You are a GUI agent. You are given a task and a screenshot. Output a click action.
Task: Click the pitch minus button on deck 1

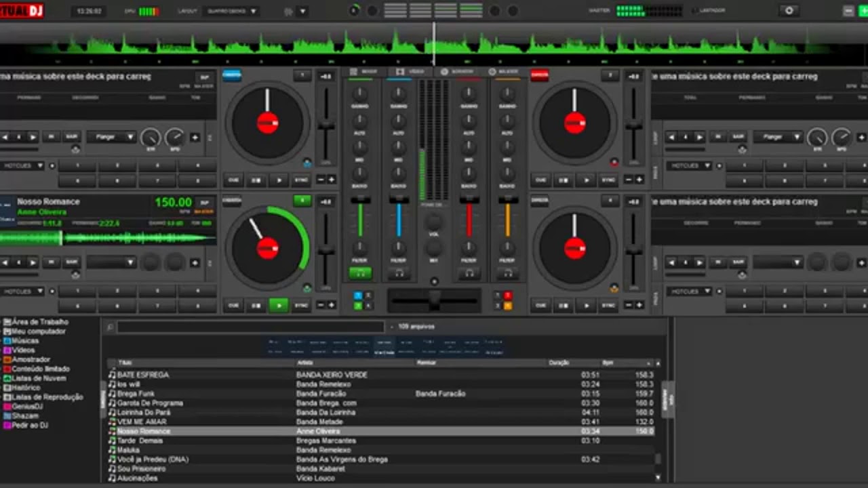coord(321,180)
